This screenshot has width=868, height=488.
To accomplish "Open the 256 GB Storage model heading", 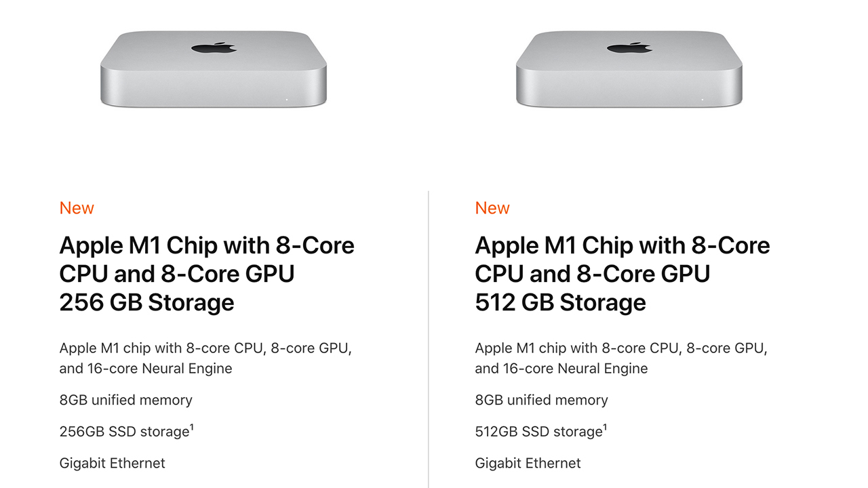I will point(146,302).
